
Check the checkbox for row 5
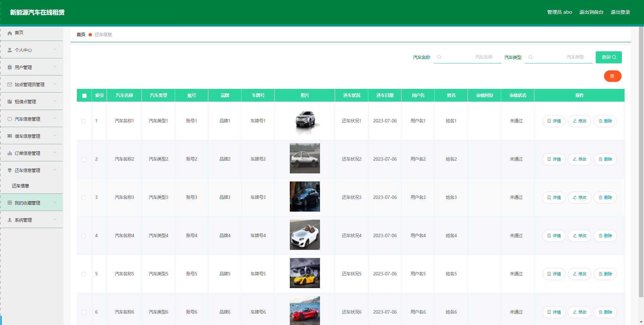point(84,274)
